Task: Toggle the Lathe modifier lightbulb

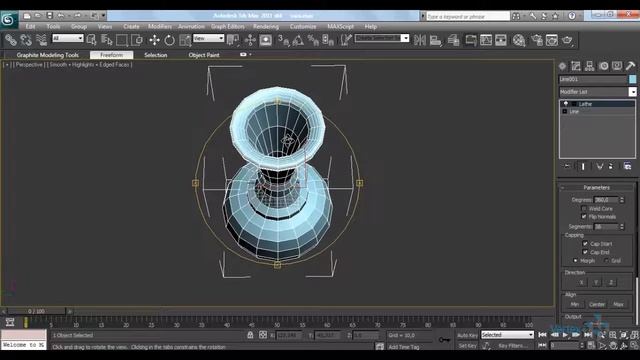Action: (x=566, y=104)
